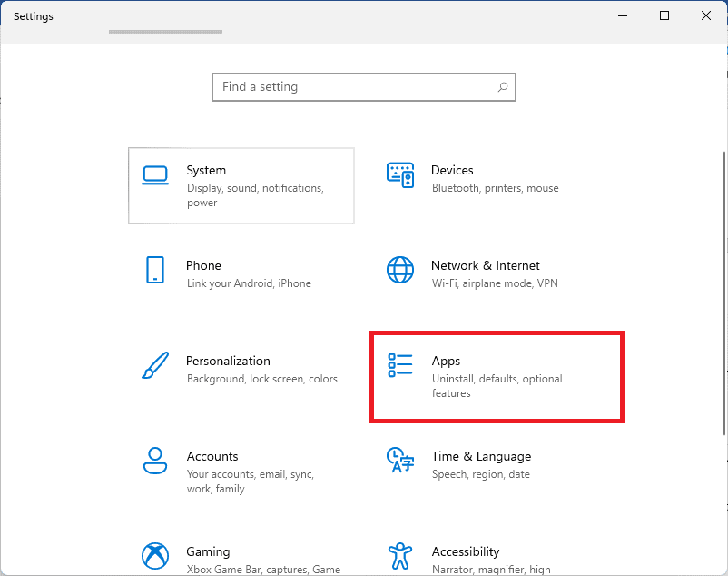Open the System settings laptop icon
The width and height of the screenshot is (728, 576).
[x=155, y=175]
